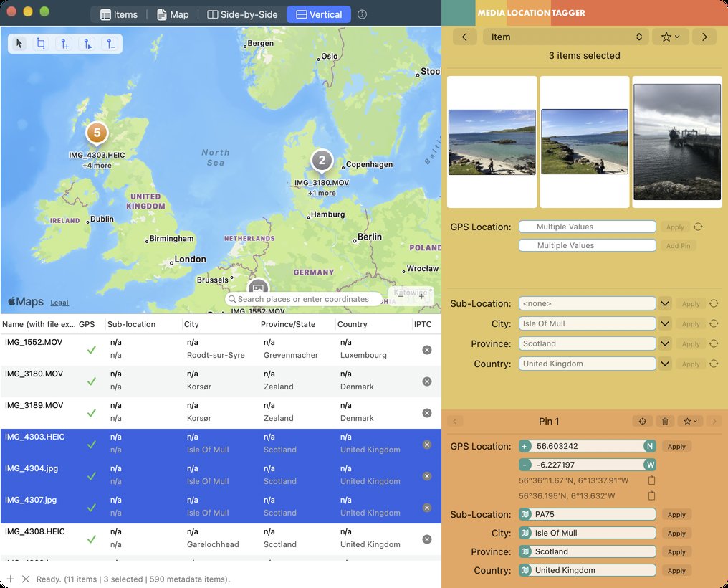
Task: Select the arrow pointer map tool
Action: 19,44
